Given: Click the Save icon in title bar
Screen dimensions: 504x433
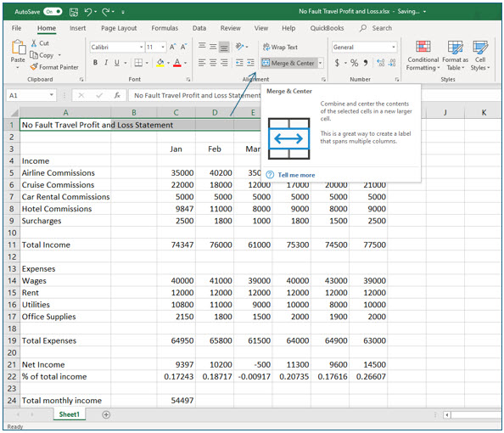Looking at the screenshot, I should click(74, 12).
